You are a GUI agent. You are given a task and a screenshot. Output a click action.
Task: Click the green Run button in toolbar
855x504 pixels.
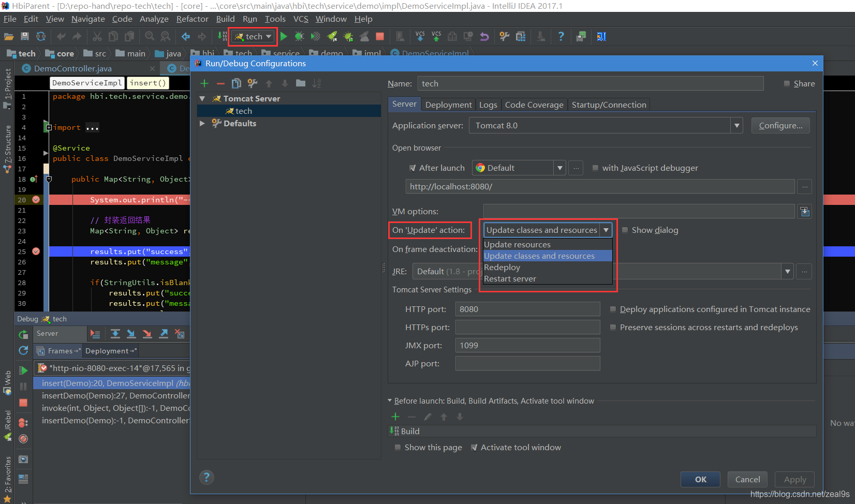(x=284, y=36)
